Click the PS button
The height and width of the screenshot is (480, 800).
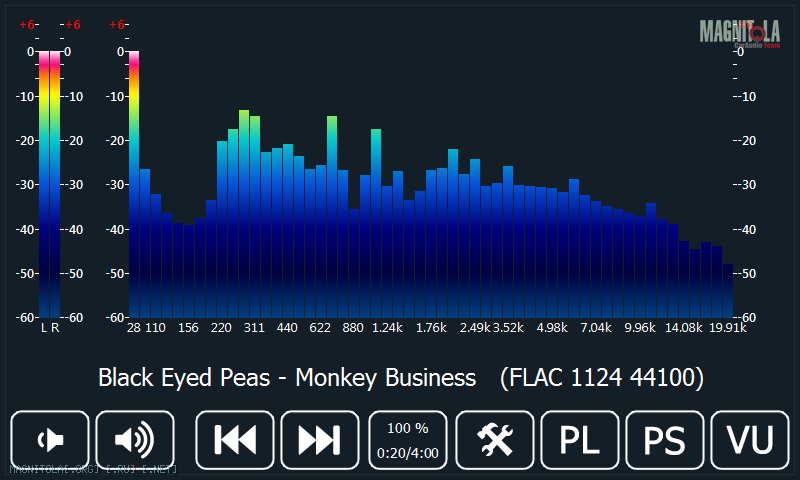coord(665,440)
